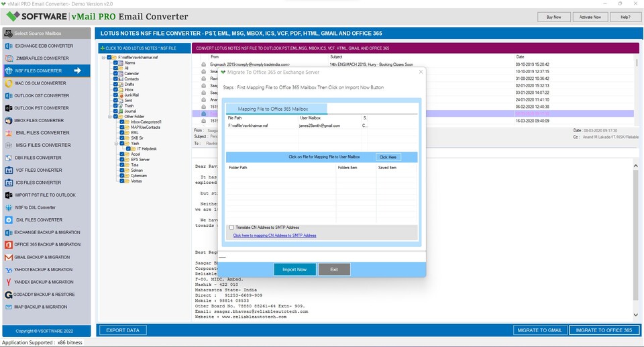Open the IMAP Backup & Migration icon

(x=9, y=307)
